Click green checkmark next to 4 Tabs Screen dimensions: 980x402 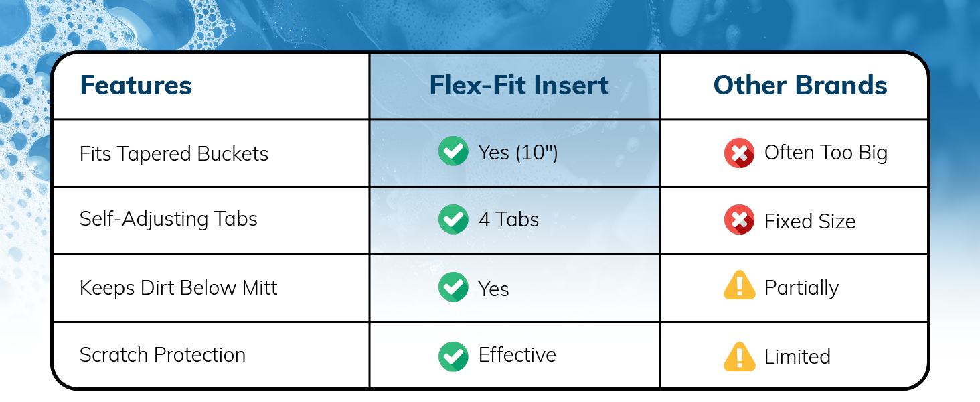[x=453, y=219]
